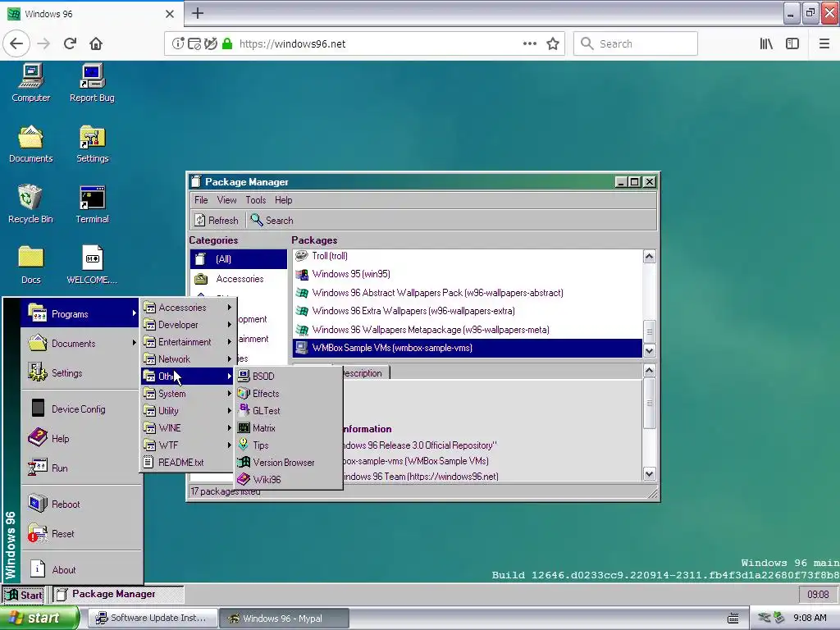Open About in the Start menu
840x630 pixels.
point(80,569)
